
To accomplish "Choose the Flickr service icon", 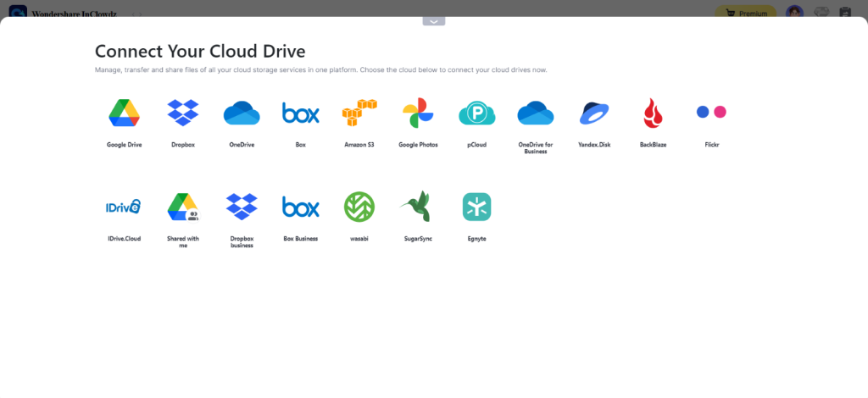I will 711,113.
